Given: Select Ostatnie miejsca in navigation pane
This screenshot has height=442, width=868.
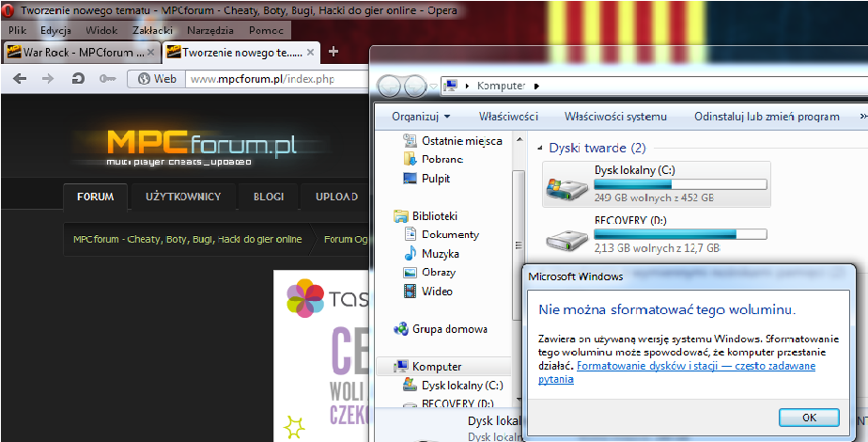Looking at the screenshot, I should pyautogui.click(x=452, y=141).
